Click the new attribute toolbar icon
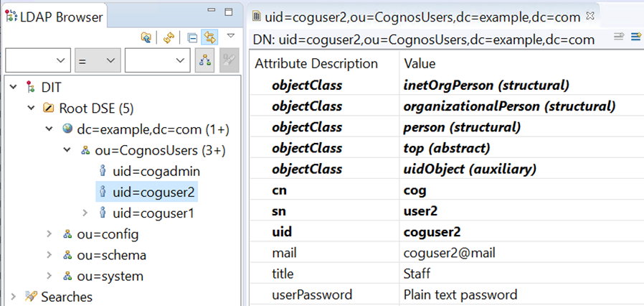 [636, 37]
